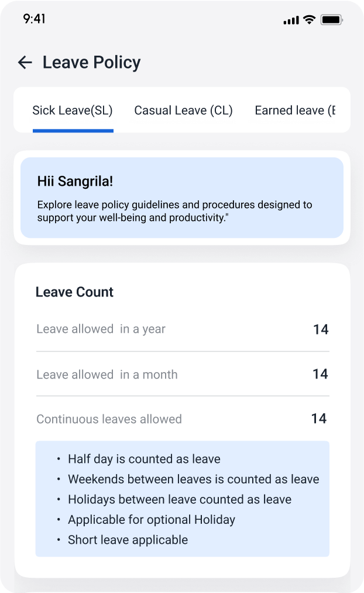Image resolution: width=364 pixels, height=593 pixels.
Task: Tap the battery status icon
Action: (331, 20)
